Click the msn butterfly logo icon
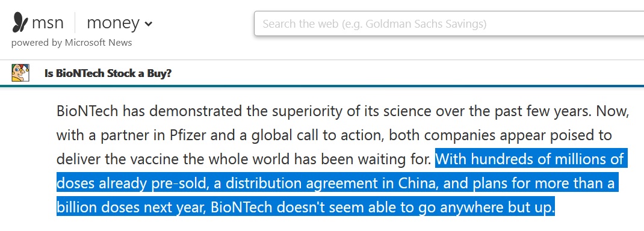This screenshot has height=231, width=644. coord(20,22)
